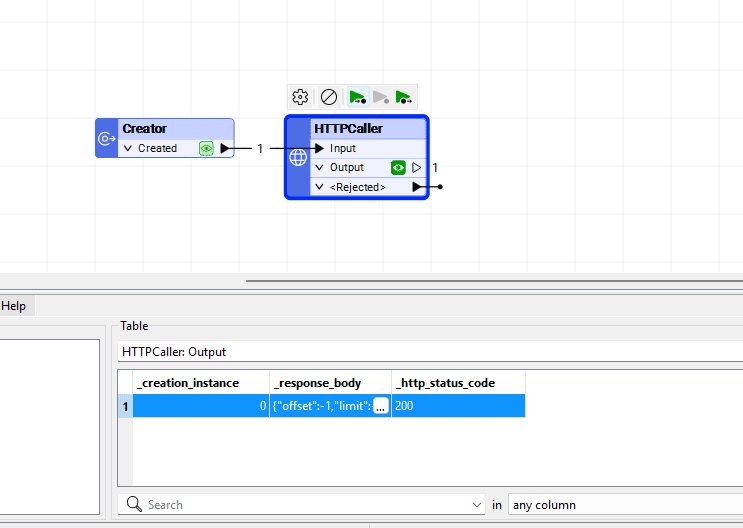Sort by _http_status_code column header
This screenshot has width=743, height=528.
458,383
